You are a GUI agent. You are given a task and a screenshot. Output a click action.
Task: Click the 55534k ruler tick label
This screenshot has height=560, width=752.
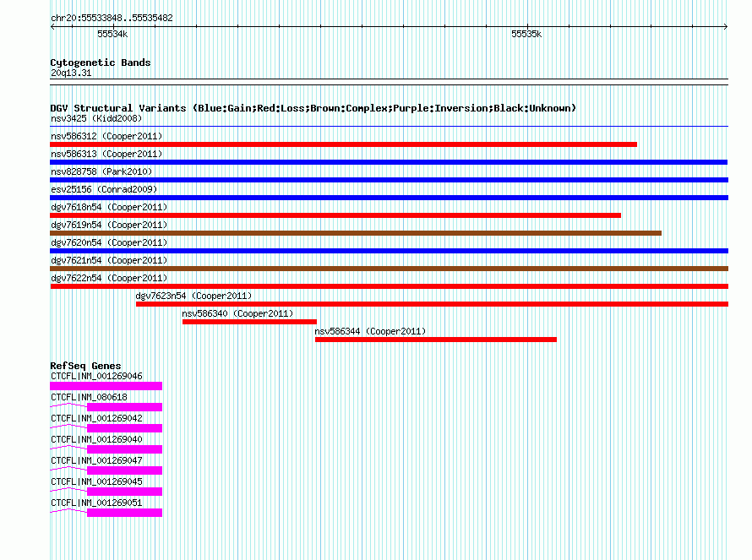click(112, 34)
